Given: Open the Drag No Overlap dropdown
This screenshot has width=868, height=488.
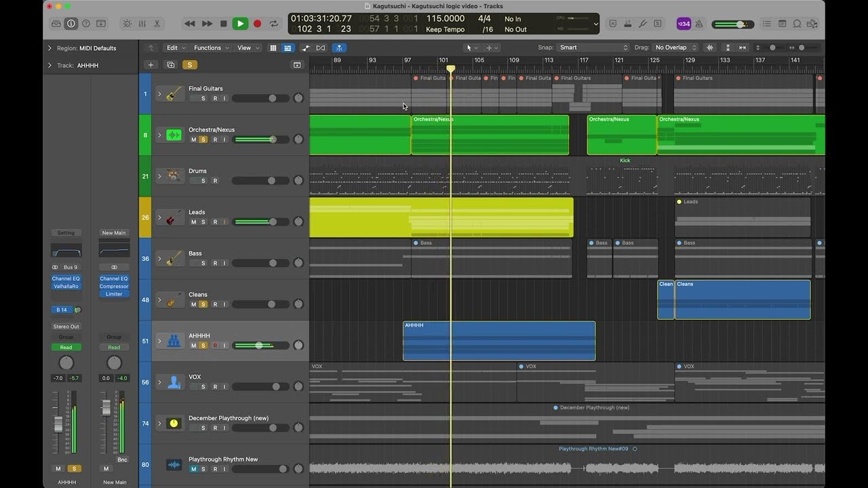Looking at the screenshot, I should pos(675,48).
